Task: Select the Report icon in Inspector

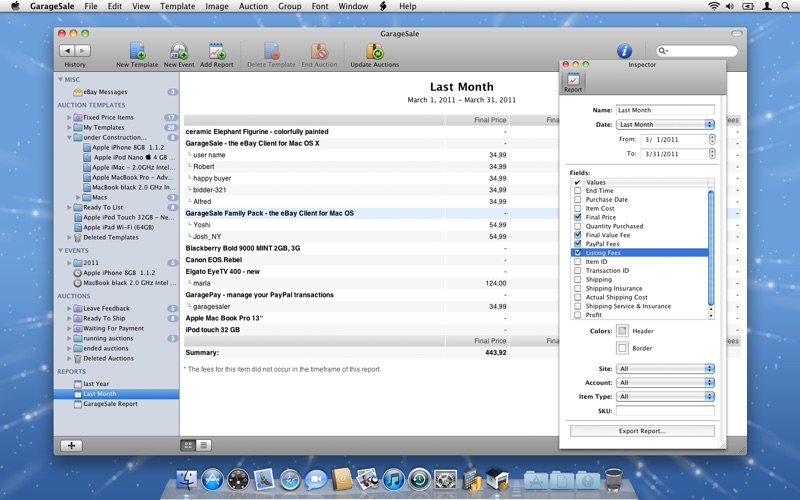Action: [573, 81]
